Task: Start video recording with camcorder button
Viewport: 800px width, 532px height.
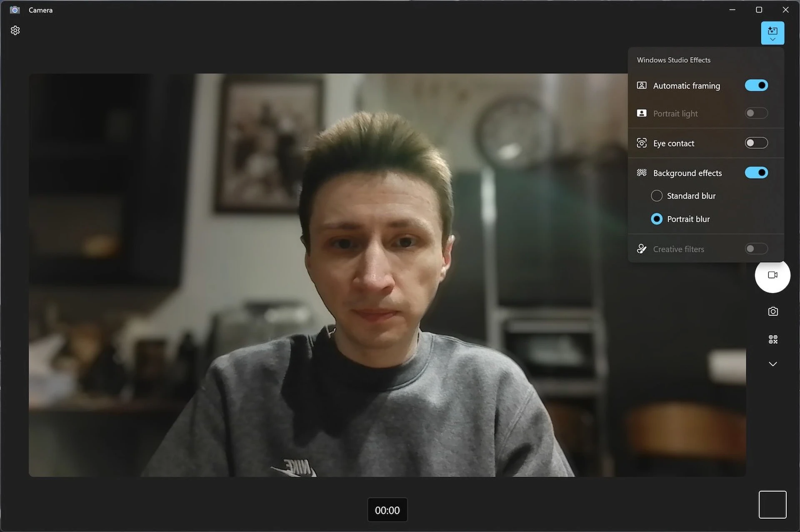Action: click(x=772, y=275)
